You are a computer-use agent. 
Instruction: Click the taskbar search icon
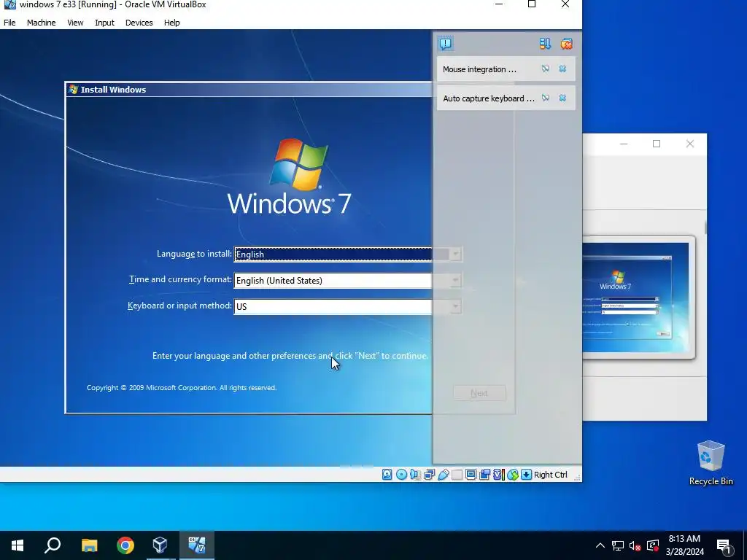(x=53, y=545)
